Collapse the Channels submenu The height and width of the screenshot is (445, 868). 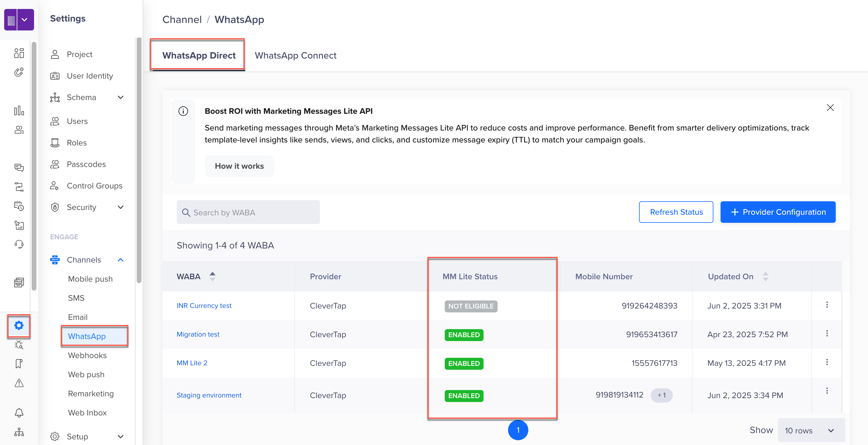pyautogui.click(x=121, y=260)
